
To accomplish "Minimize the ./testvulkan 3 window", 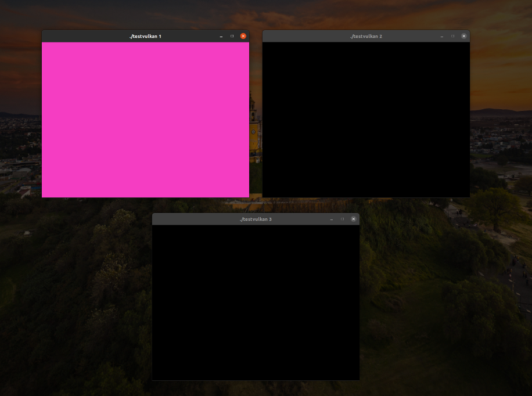I will point(331,219).
